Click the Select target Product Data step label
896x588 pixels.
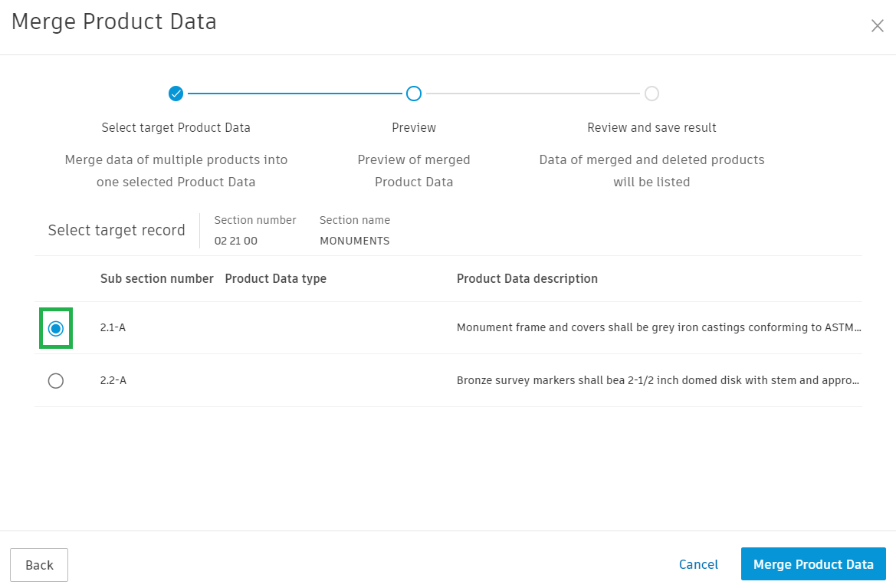[176, 127]
